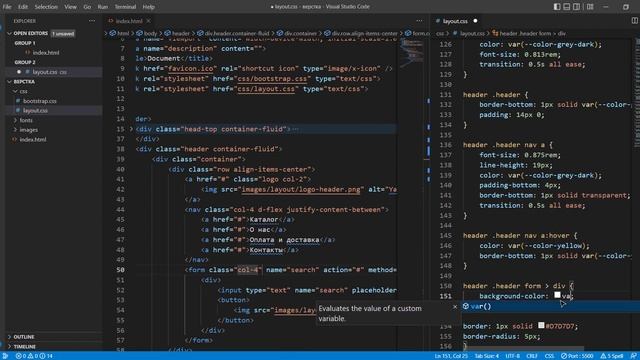
Task: Open more actions menu of left editor group
Action: [x=419, y=20]
